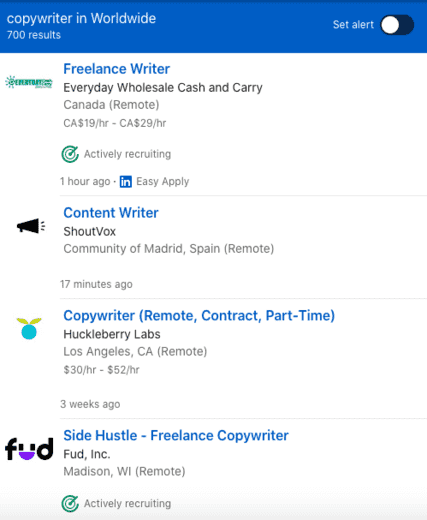Click the copywriter in Worldwide heading

coord(81,18)
